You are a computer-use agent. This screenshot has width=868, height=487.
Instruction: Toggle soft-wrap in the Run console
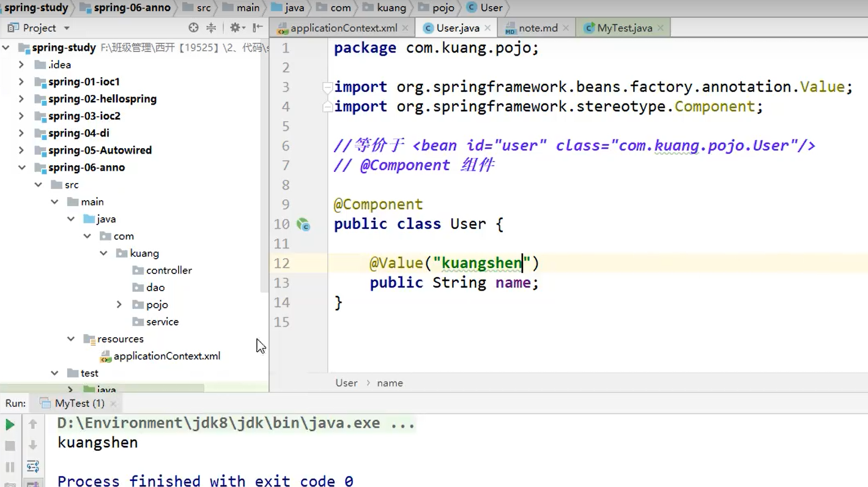(33, 467)
